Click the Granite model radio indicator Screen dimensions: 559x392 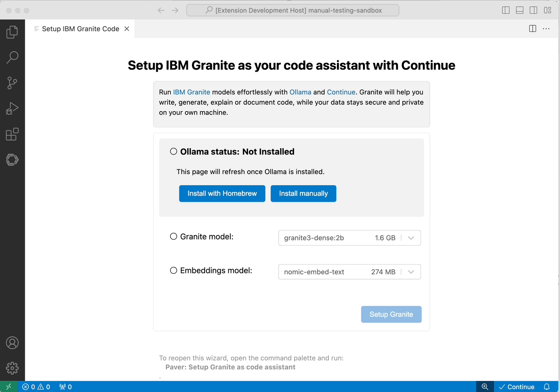point(174,236)
